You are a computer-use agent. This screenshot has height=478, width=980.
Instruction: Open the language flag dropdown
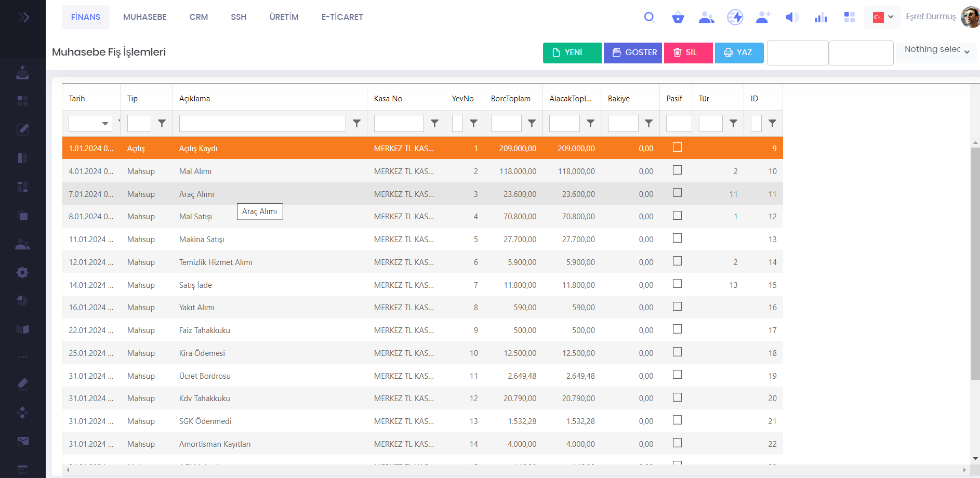882,17
